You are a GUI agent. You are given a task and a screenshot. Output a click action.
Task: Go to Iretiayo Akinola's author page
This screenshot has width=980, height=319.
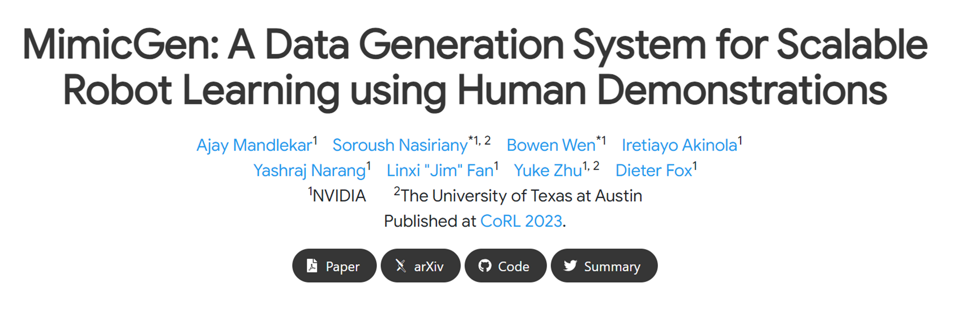pyautogui.click(x=679, y=145)
